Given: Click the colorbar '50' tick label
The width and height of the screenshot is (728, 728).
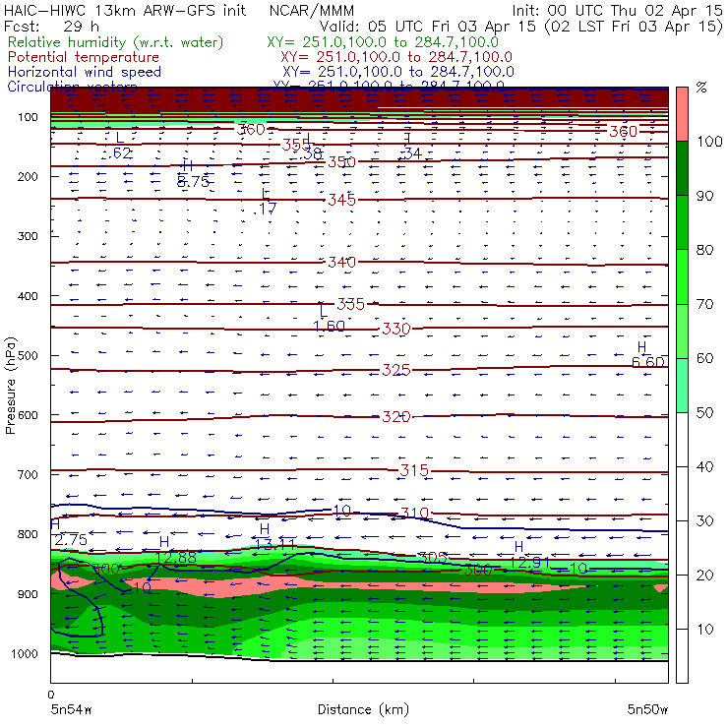Looking at the screenshot, I should [705, 412].
